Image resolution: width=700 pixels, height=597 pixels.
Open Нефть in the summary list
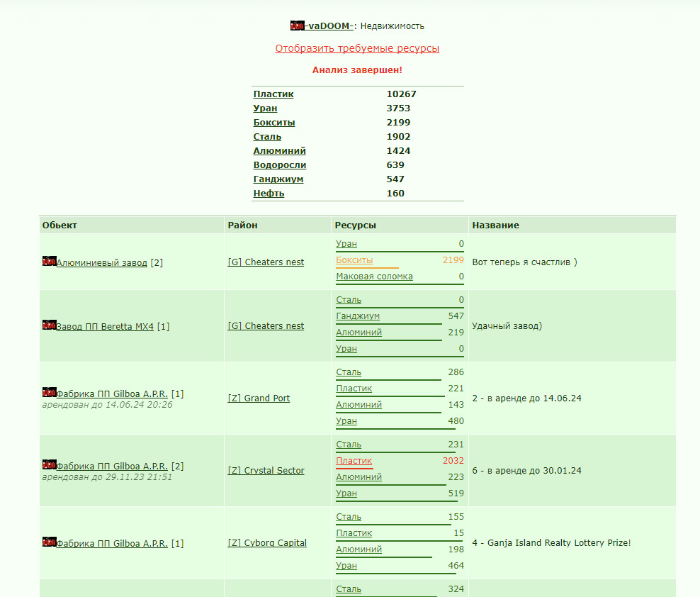click(x=269, y=194)
